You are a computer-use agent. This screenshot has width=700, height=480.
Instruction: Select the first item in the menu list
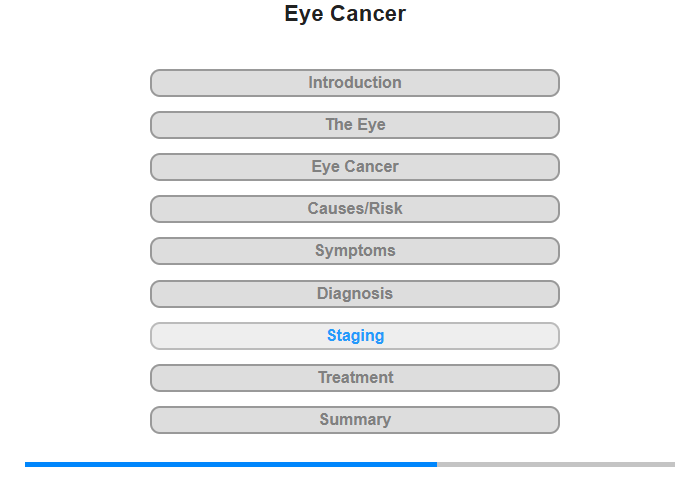click(x=355, y=83)
